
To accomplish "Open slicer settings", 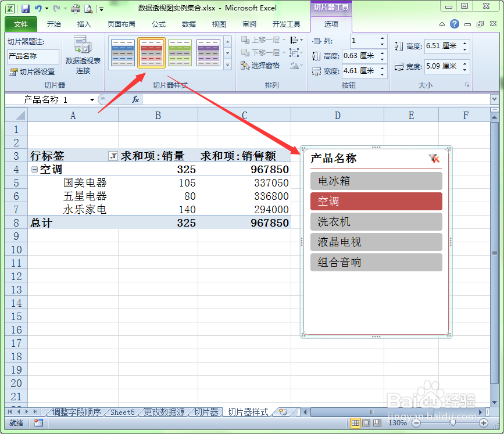I will point(32,72).
